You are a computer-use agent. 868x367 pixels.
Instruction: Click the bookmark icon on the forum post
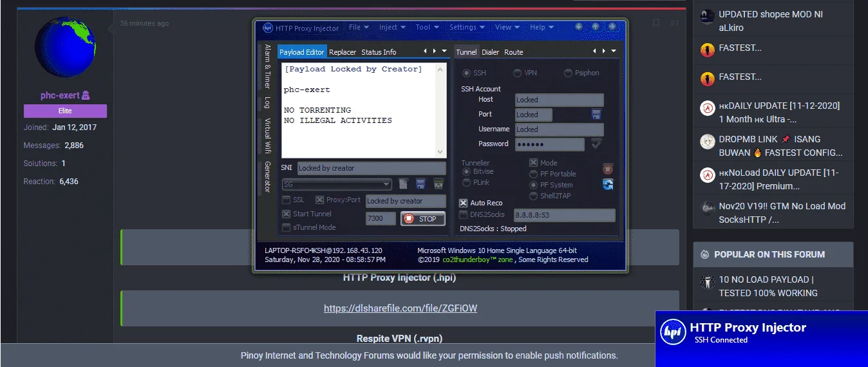tap(656, 23)
